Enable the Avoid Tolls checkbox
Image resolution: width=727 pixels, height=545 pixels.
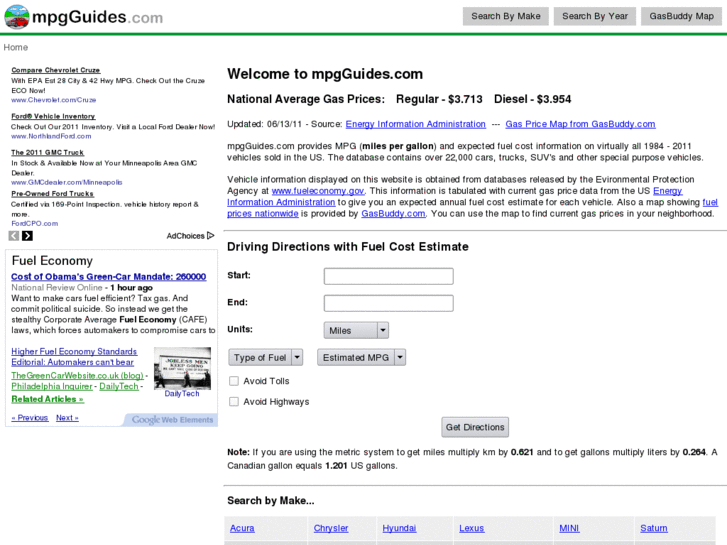click(234, 381)
